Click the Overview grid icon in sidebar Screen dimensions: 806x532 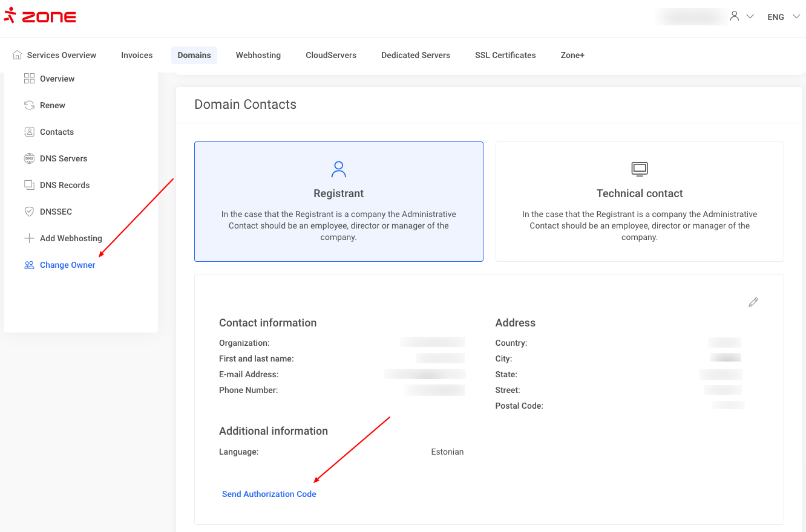[x=29, y=79]
